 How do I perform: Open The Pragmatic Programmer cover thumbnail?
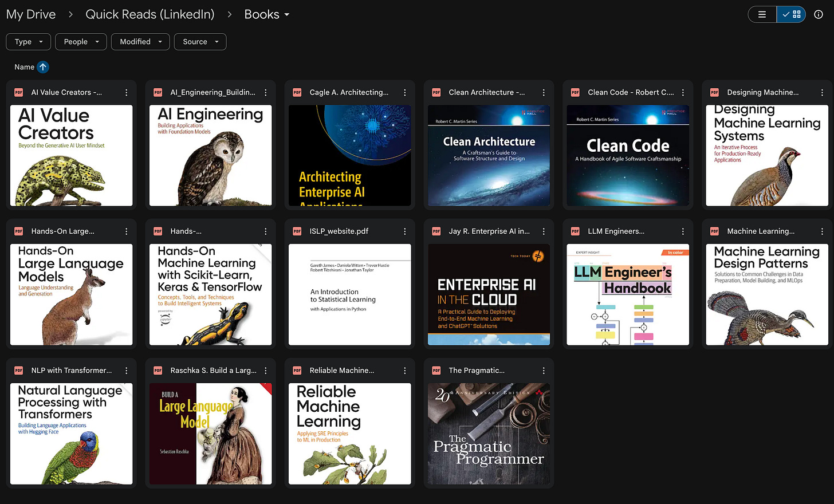pyautogui.click(x=489, y=434)
